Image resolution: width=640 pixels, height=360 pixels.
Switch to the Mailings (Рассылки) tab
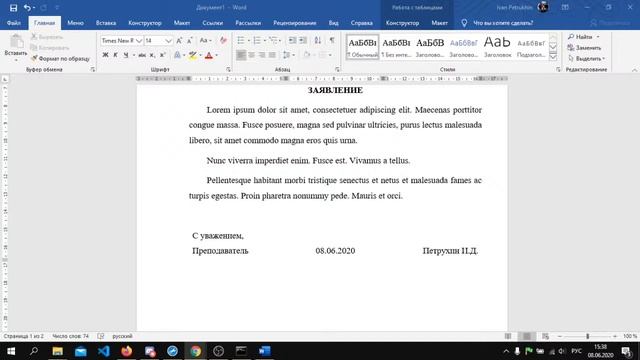248,23
